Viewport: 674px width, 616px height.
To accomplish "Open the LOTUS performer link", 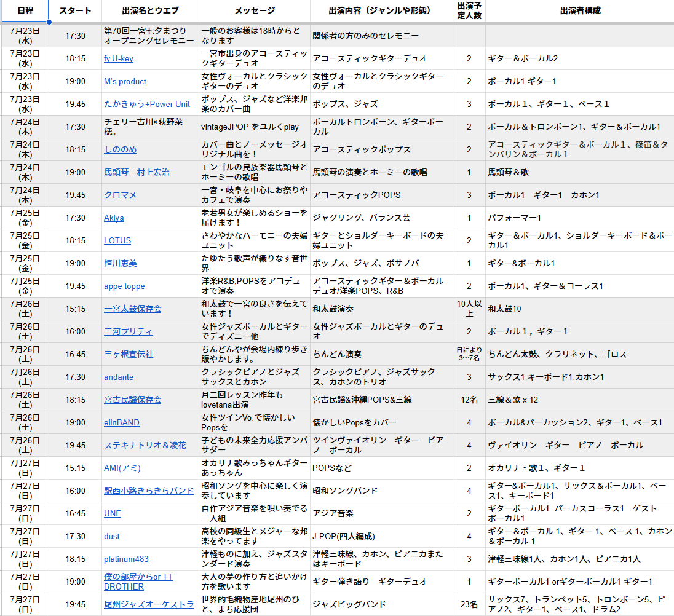I will pos(117,240).
